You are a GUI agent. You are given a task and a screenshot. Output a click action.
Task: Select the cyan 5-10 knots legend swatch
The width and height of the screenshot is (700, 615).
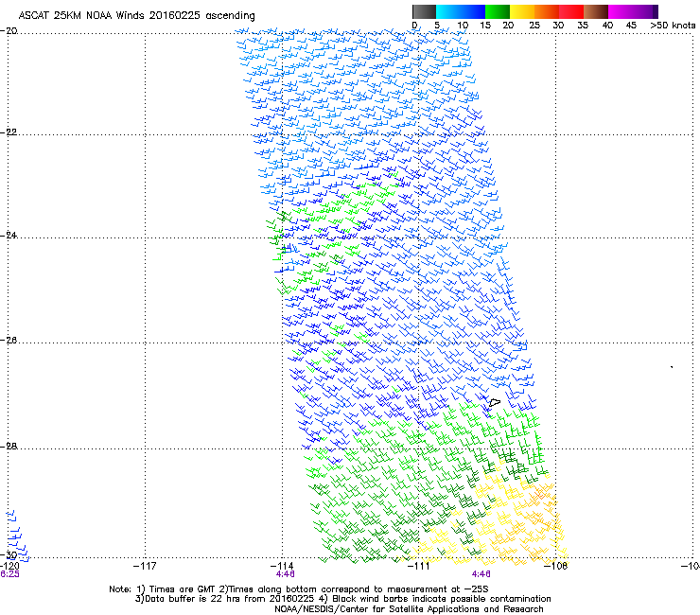click(x=448, y=11)
